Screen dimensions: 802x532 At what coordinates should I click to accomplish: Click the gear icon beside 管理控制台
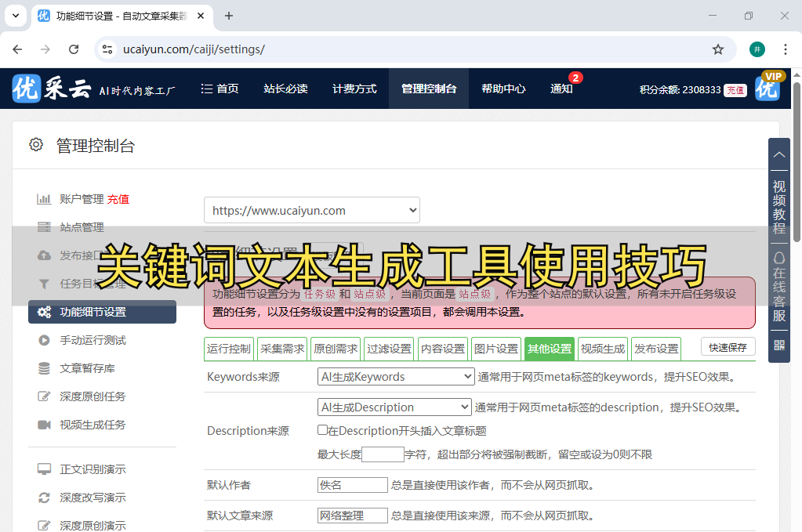tap(36, 145)
